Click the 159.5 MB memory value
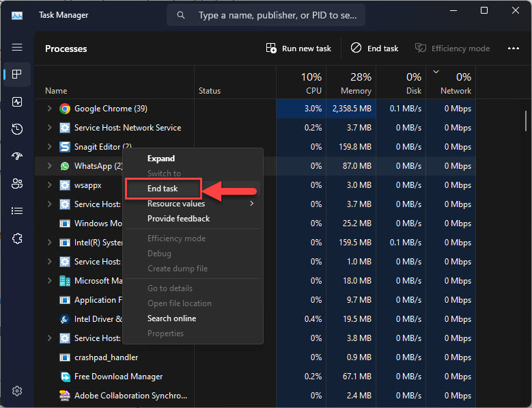The height and width of the screenshot is (408, 532). click(x=355, y=243)
